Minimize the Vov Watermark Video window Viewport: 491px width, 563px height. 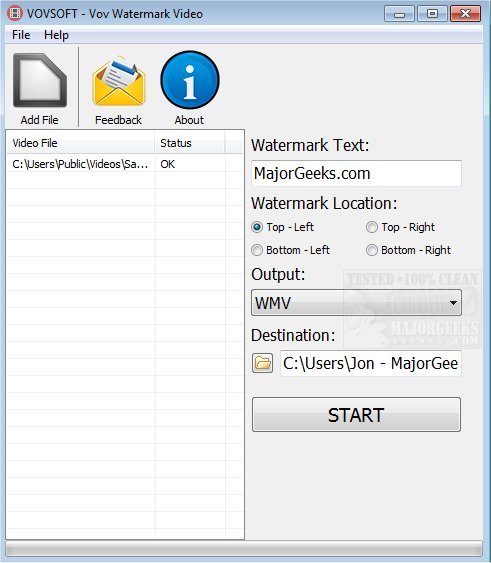pos(399,14)
